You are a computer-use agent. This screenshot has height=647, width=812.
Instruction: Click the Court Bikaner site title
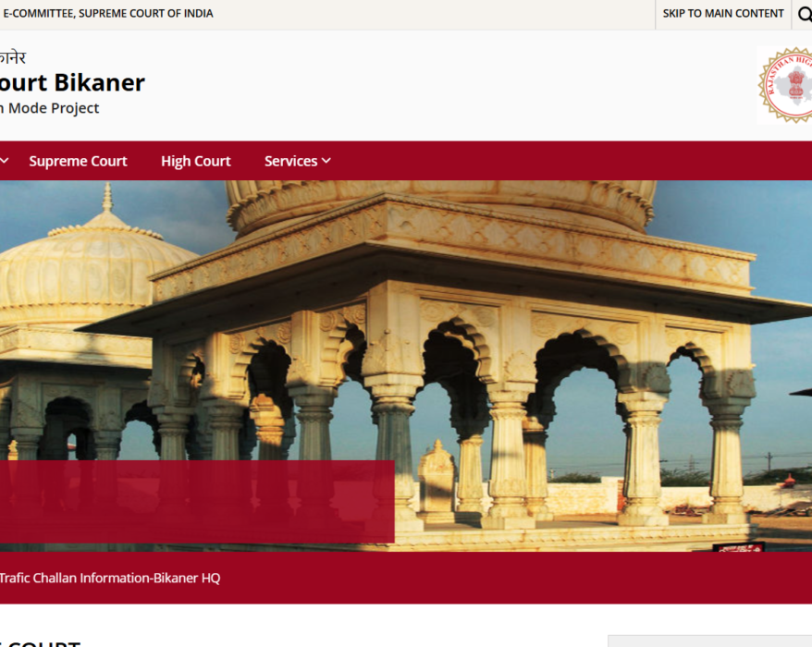[x=72, y=82]
